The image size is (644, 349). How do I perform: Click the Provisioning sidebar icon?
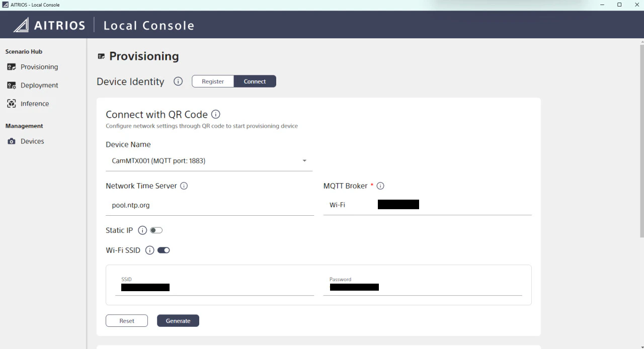[12, 67]
